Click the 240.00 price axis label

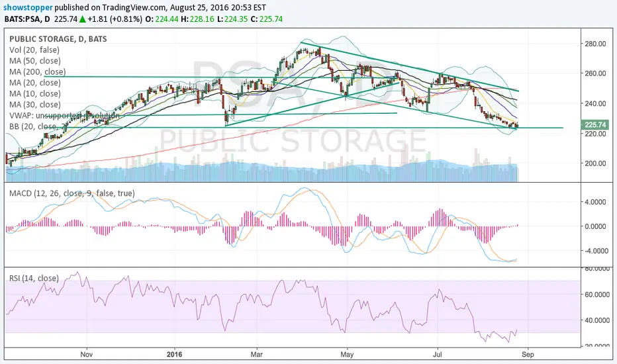[595, 103]
